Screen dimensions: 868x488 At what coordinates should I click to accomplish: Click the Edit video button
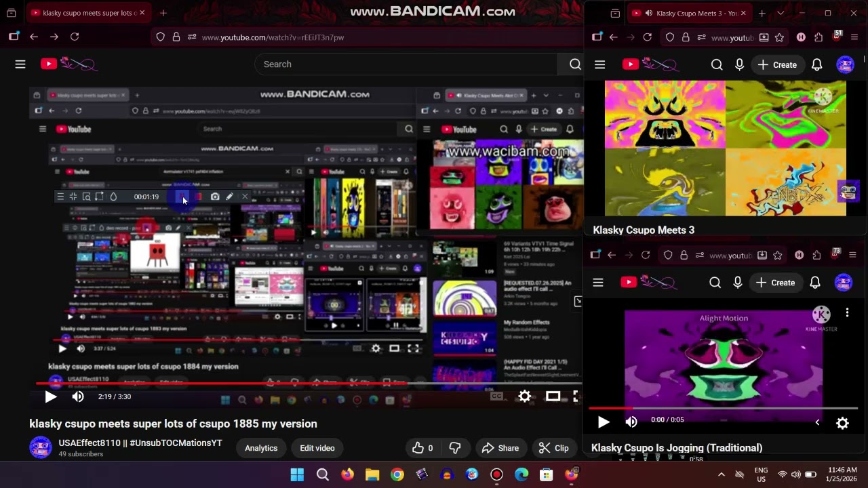[317, 448]
